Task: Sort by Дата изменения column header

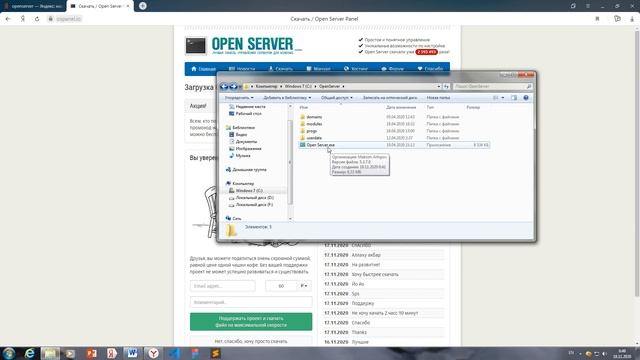Action: pyautogui.click(x=401, y=107)
